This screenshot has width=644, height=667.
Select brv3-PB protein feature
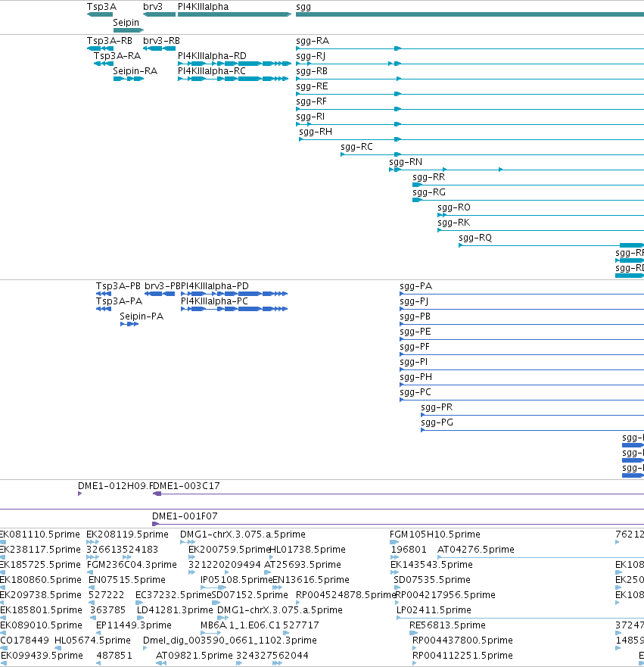pos(160,294)
